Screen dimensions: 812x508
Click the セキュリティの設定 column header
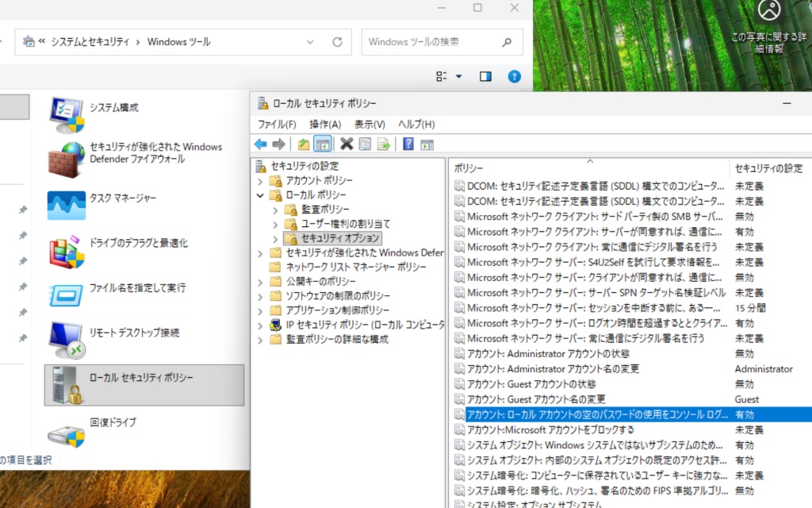point(768,168)
